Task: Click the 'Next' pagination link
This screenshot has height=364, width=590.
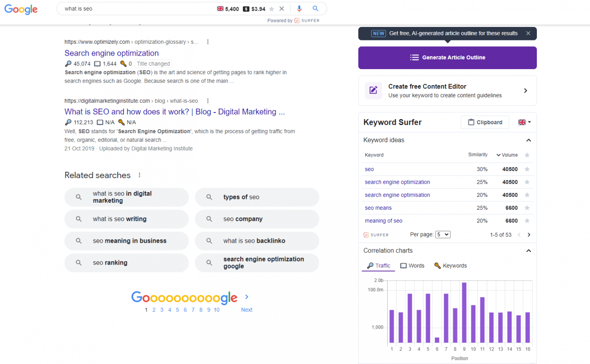Action: [247, 310]
